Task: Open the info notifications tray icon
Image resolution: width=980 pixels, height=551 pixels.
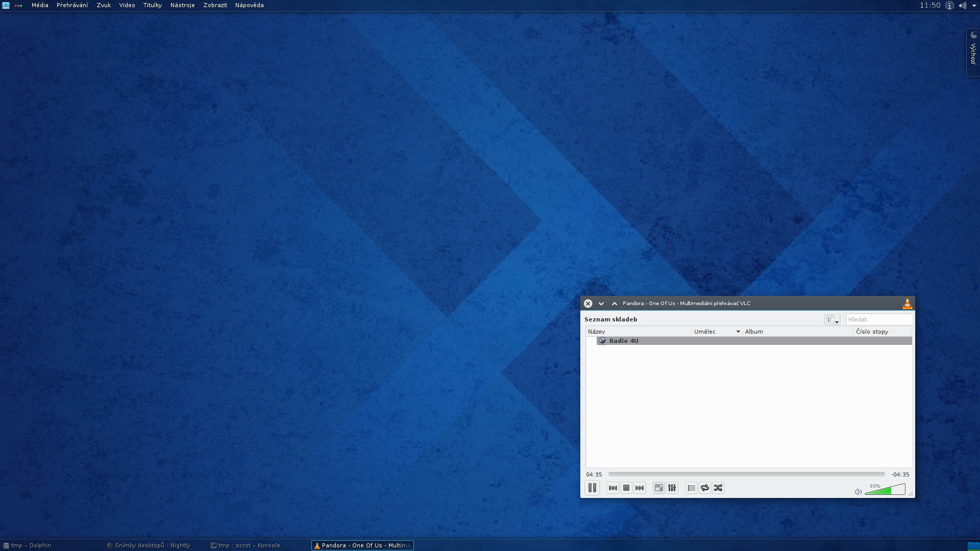Action: click(949, 6)
